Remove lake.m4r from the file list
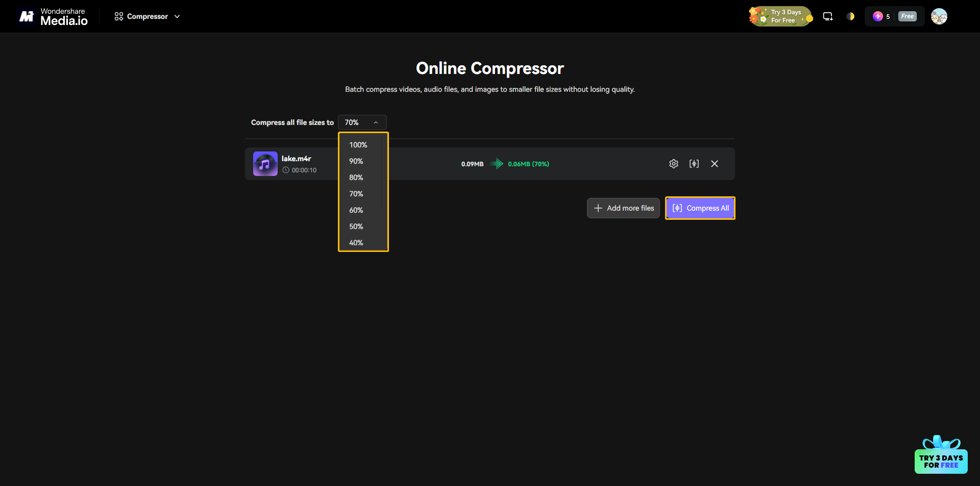 714,164
